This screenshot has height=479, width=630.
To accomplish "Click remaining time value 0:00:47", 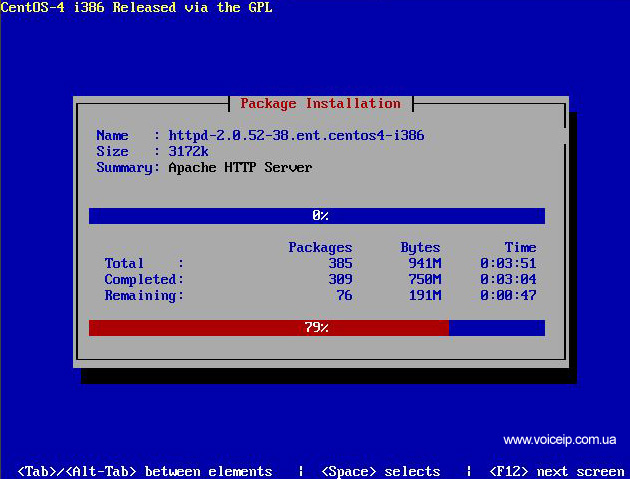I will (508, 295).
